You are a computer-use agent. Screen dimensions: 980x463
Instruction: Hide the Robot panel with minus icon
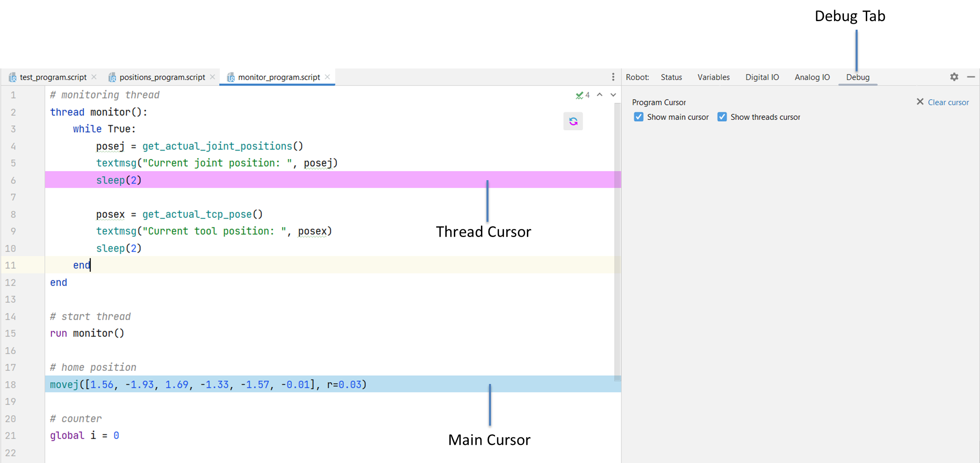click(x=971, y=77)
